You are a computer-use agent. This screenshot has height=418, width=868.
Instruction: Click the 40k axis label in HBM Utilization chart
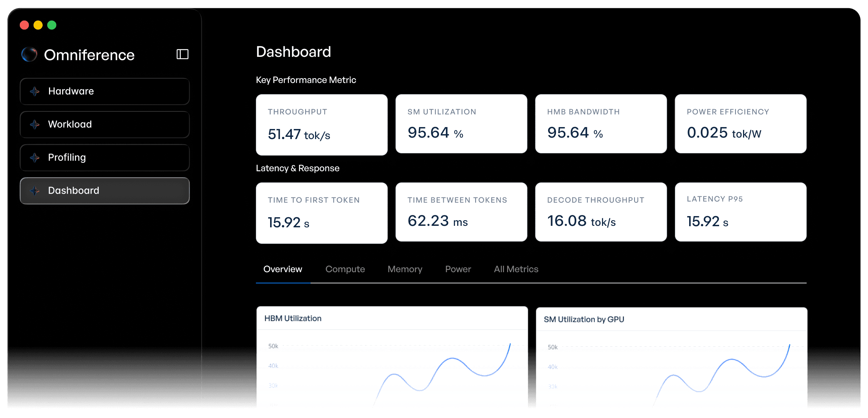(273, 366)
